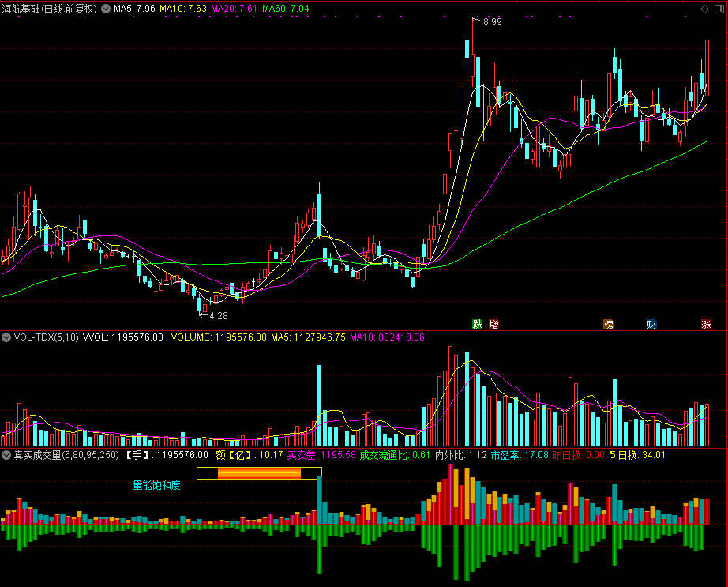Click the red 增 event marker
Screen dimensions: 728x587
pyautogui.click(x=494, y=324)
